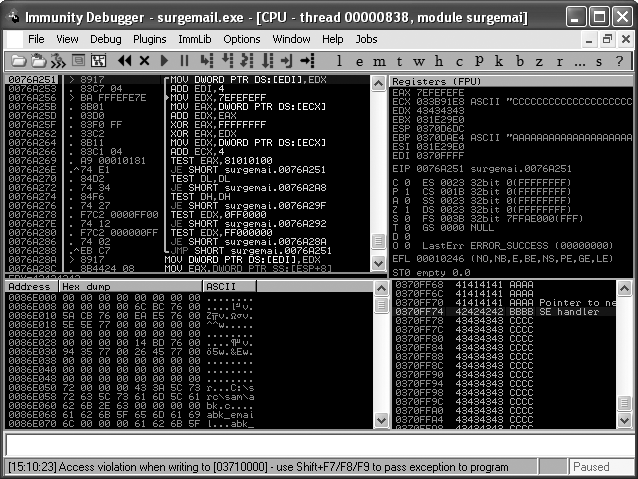
Task: Select stack row 0370FF70 Pointer to next
Action: 505,303
